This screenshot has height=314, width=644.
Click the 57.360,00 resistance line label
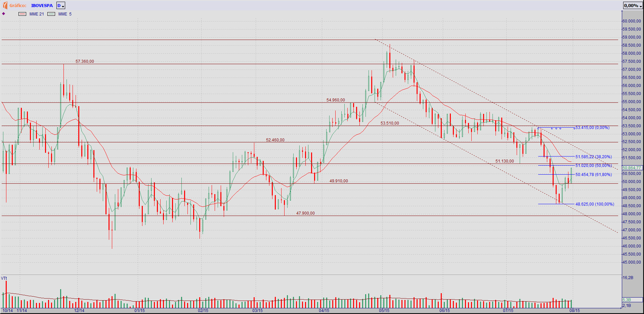(85, 61)
